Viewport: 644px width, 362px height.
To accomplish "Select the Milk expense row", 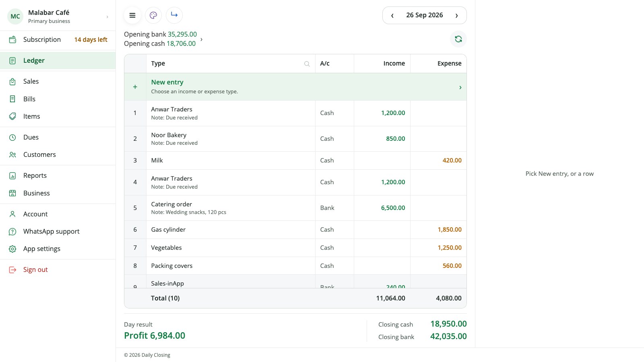I will [x=295, y=160].
